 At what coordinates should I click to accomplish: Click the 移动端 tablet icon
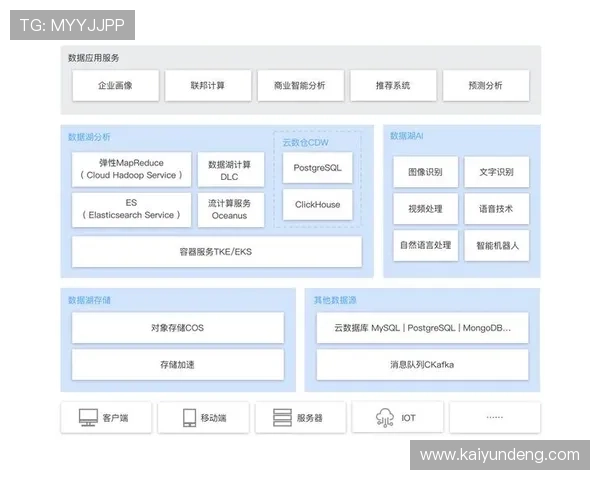point(189,418)
